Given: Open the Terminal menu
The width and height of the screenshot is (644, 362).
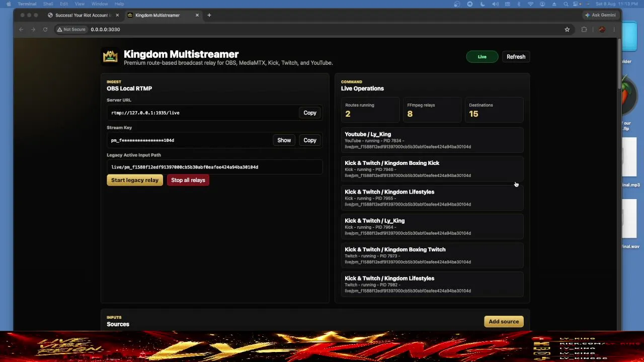Looking at the screenshot, I should 27,4.
